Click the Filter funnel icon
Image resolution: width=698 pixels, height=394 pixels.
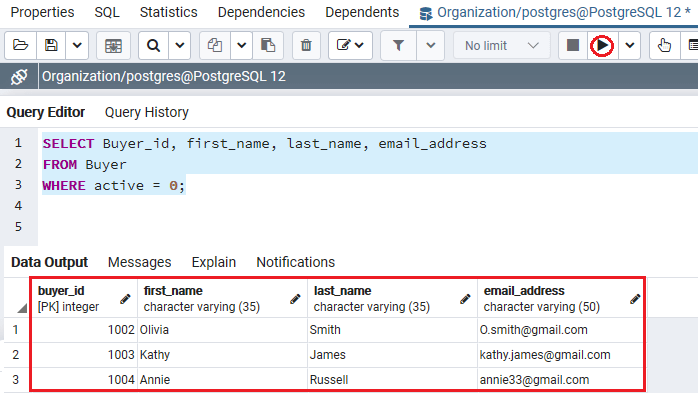tap(398, 45)
